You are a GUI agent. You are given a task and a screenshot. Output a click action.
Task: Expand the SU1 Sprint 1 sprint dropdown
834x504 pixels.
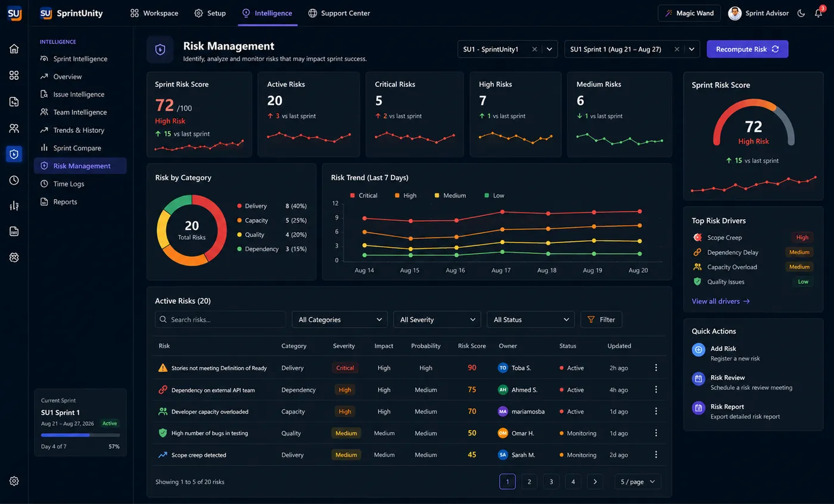pyautogui.click(x=692, y=49)
